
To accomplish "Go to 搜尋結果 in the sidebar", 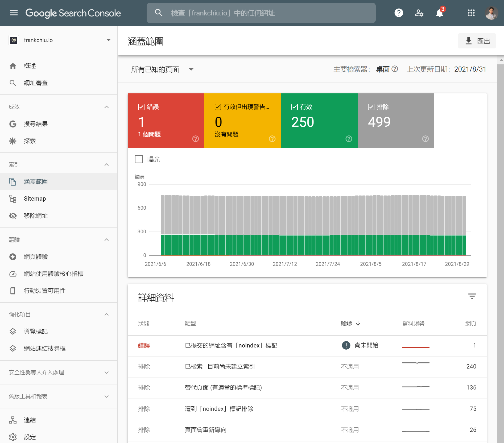I will [x=36, y=124].
